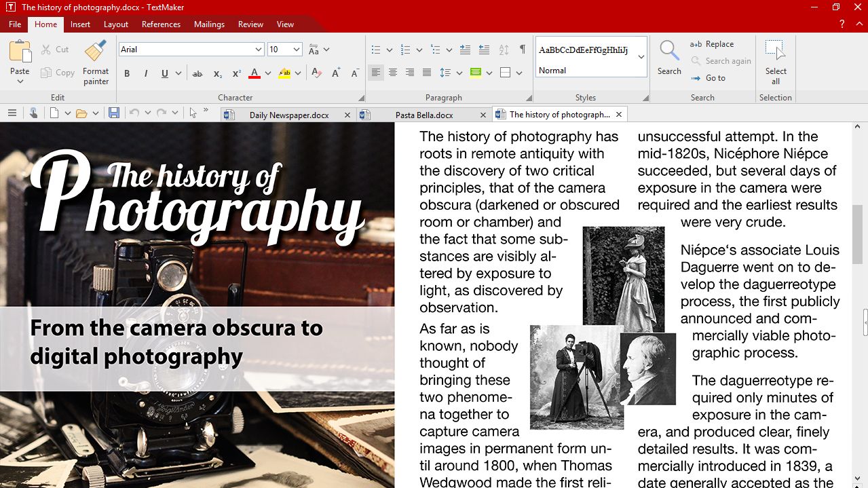Viewport: 868px width, 488px height.
Task: Click the man's profile portrait image
Action: 647,369
